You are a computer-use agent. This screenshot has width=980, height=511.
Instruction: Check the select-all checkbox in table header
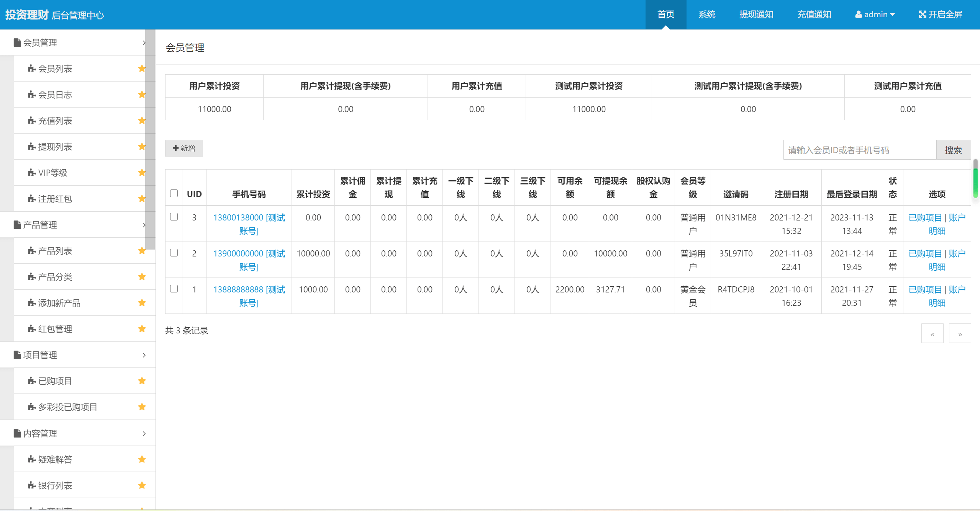click(174, 193)
